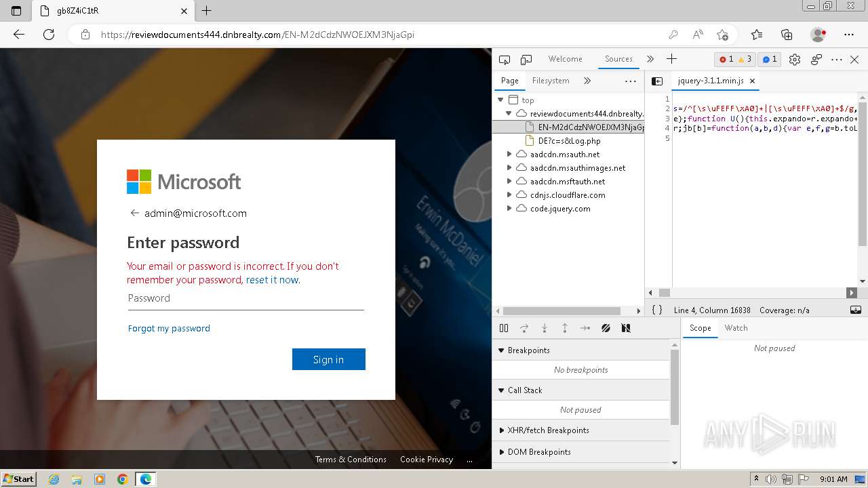The width and height of the screenshot is (868, 488).
Task: Collapse the Breakpoints section
Action: pos(580,350)
